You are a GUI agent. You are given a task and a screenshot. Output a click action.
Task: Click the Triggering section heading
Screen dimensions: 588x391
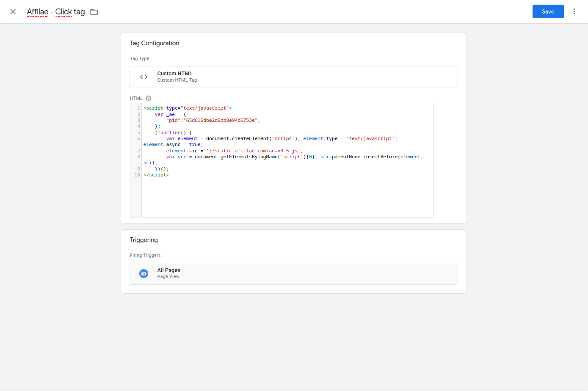144,240
